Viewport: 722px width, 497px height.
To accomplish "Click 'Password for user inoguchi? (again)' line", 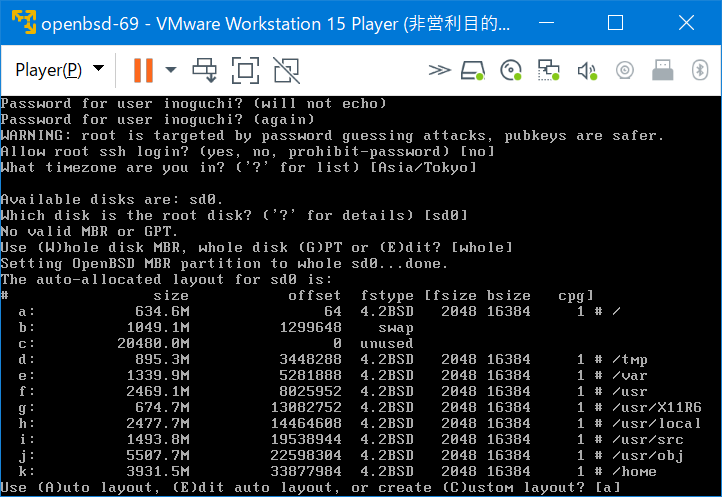I will 157,119.
